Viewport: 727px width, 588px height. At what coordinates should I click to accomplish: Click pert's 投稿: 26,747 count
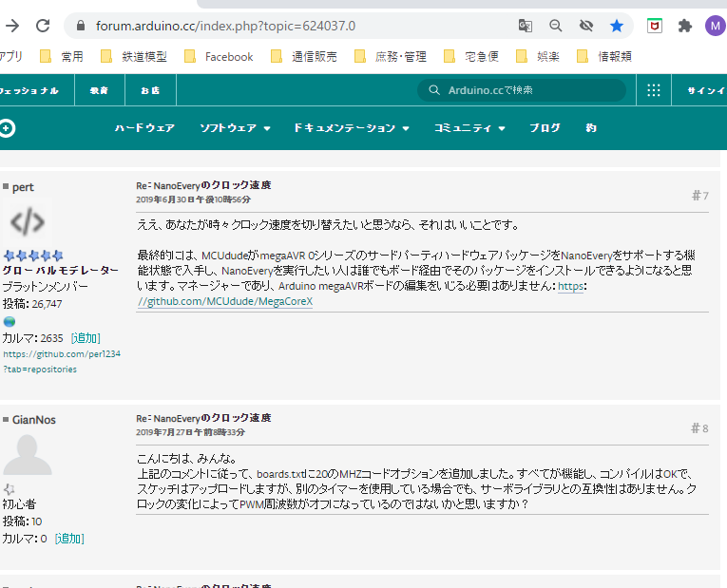click(x=32, y=303)
